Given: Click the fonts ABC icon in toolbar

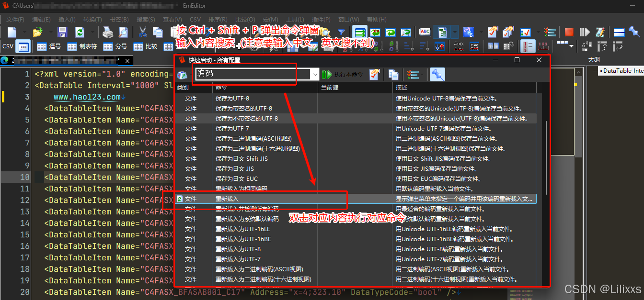Looking at the screenshot, I should (x=468, y=32).
